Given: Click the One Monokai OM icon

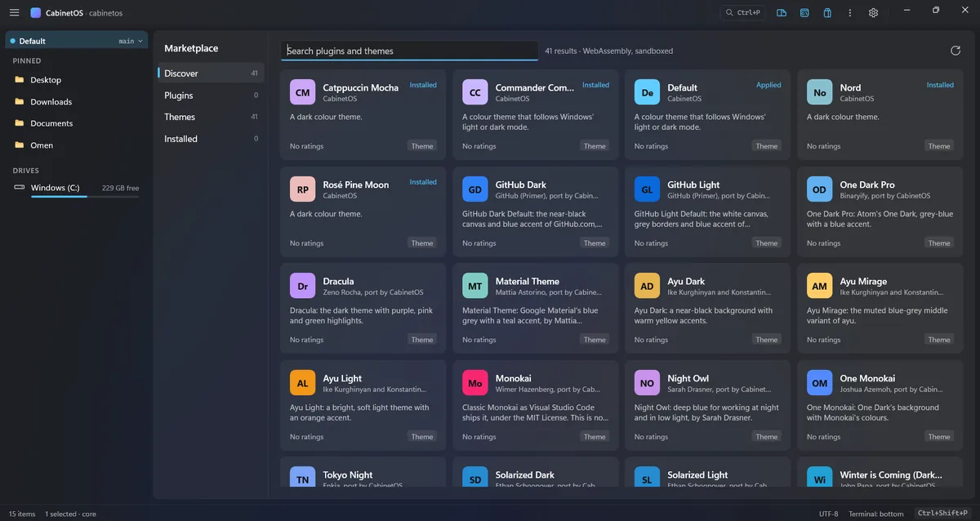Looking at the screenshot, I should [x=820, y=383].
